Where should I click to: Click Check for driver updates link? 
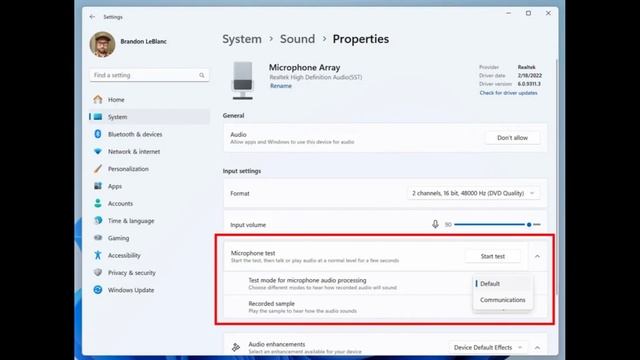coord(508,93)
